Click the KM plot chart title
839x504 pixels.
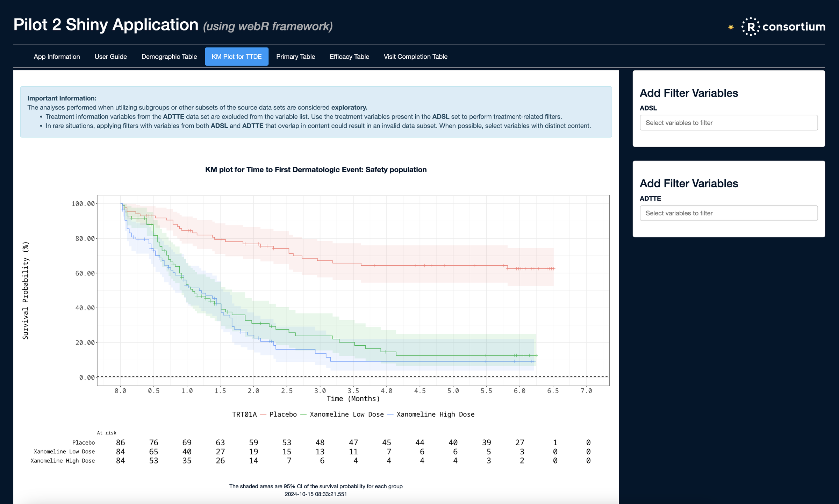(x=316, y=170)
